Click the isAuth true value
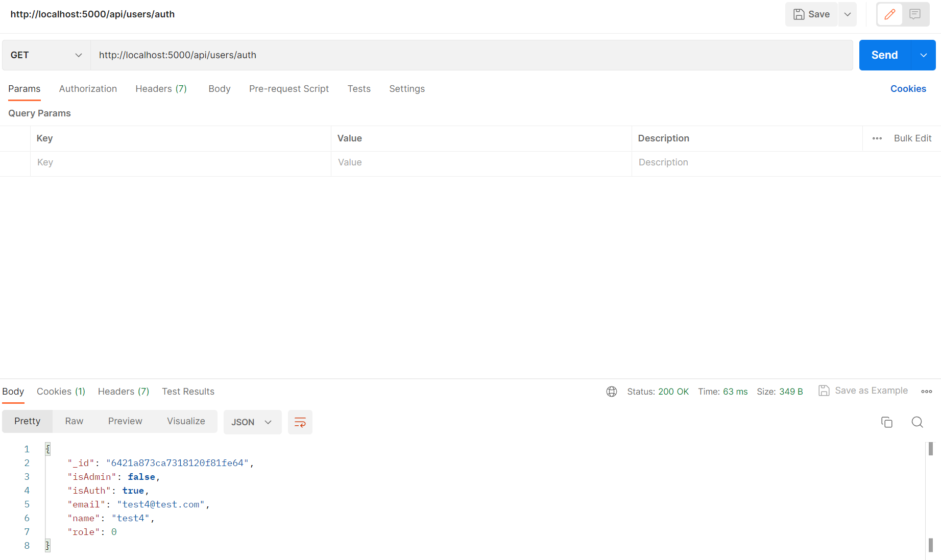The width and height of the screenshot is (941, 560). click(x=133, y=491)
